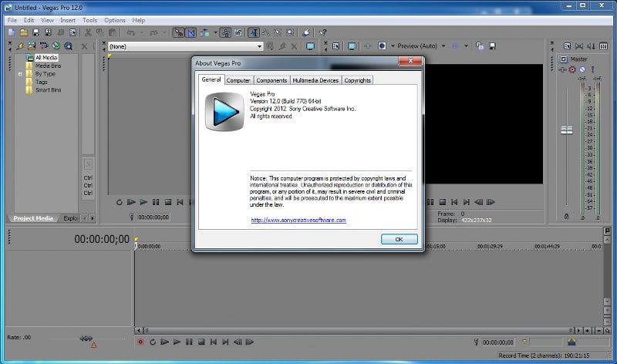Click the Save floppy disk toolbar icon
The width and height of the screenshot is (617, 364).
click(x=35, y=32)
